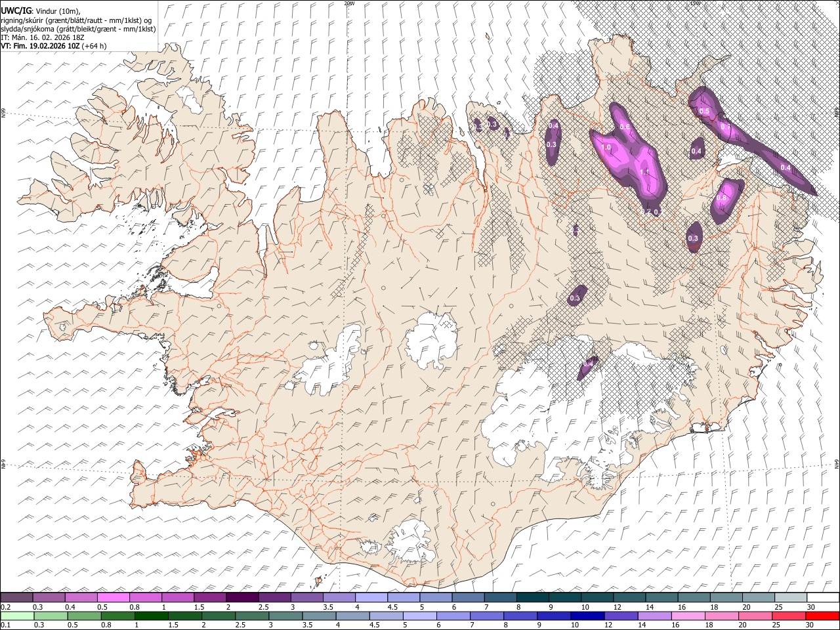Click the light lavender 4 swatch in upper legend row
The image size is (840, 630).
tap(371, 597)
